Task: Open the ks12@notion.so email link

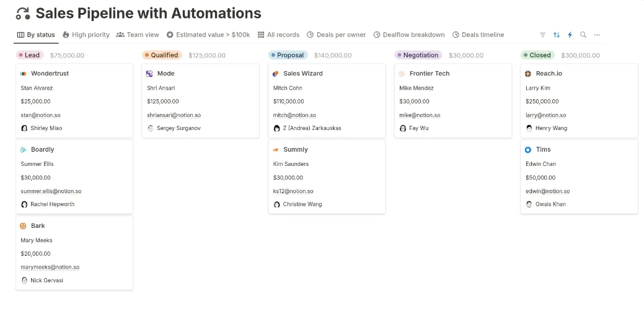Action: click(x=293, y=191)
